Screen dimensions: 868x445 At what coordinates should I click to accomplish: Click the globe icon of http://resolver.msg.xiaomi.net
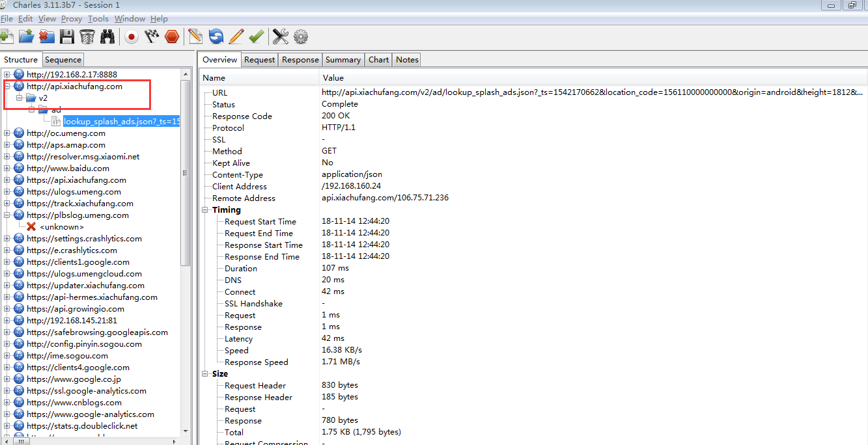pyautogui.click(x=18, y=157)
